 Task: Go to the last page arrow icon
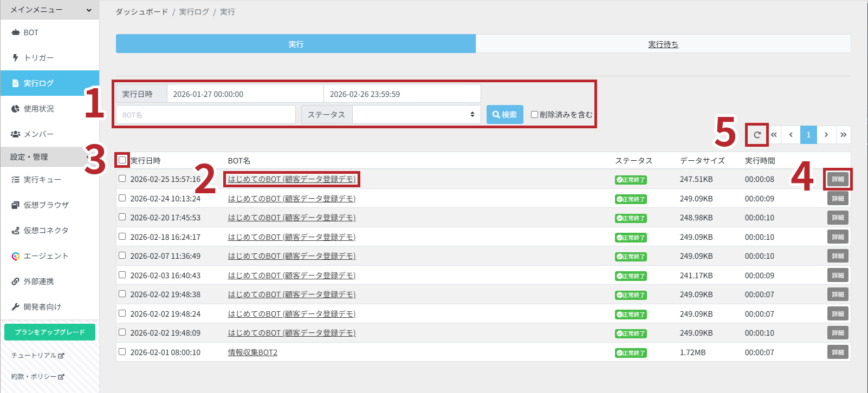coord(843,135)
